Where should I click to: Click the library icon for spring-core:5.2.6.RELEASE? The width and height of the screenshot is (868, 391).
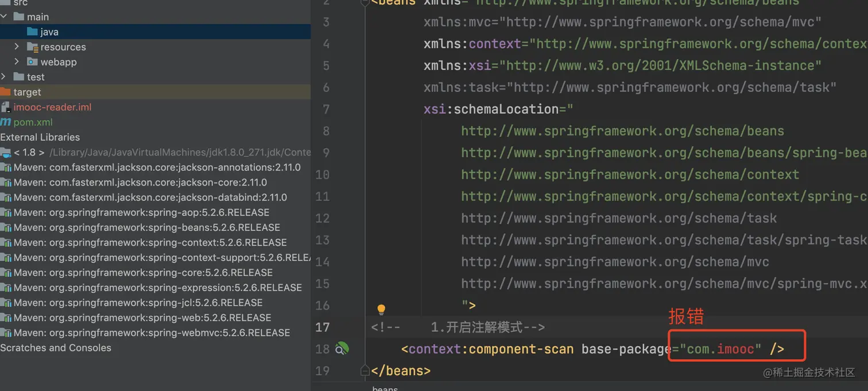(5, 272)
